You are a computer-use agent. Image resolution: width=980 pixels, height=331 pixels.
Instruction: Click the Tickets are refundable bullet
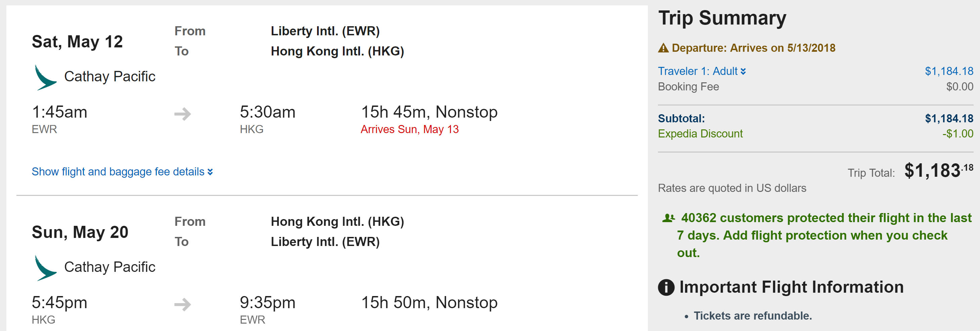(x=752, y=316)
